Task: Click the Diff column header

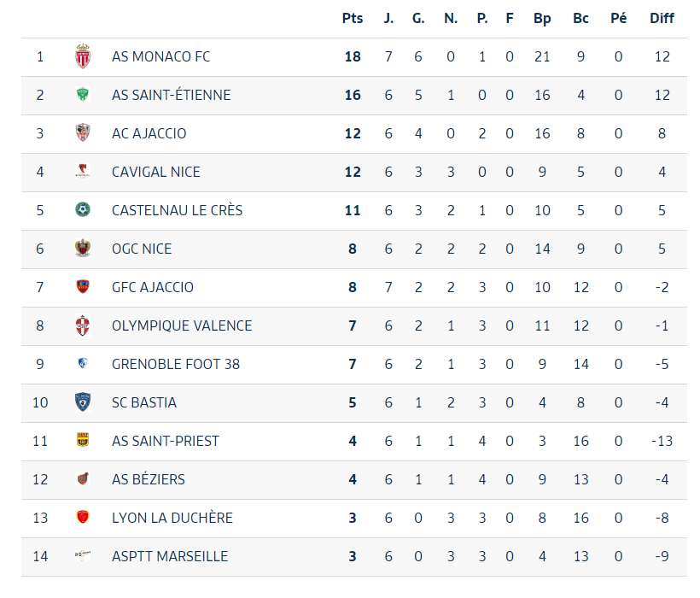Action: [x=662, y=18]
